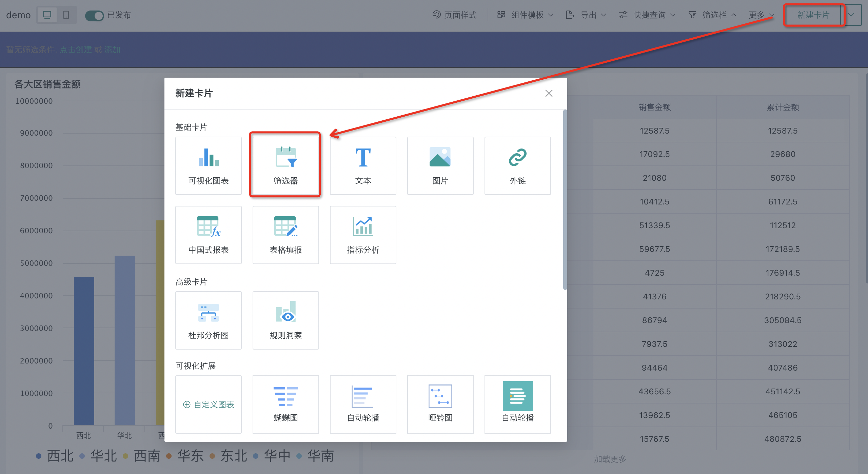Viewport: 868px width, 474px height.
Task: Select the 哑铃图 dumbbell chart
Action: [440, 404]
